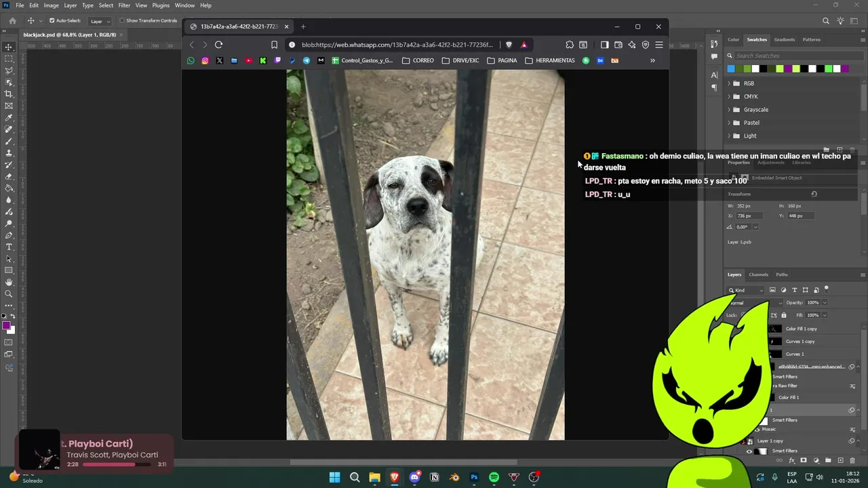Select the Paint Bucket tool
This screenshot has width=868, height=488.
click(x=9, y=188)
